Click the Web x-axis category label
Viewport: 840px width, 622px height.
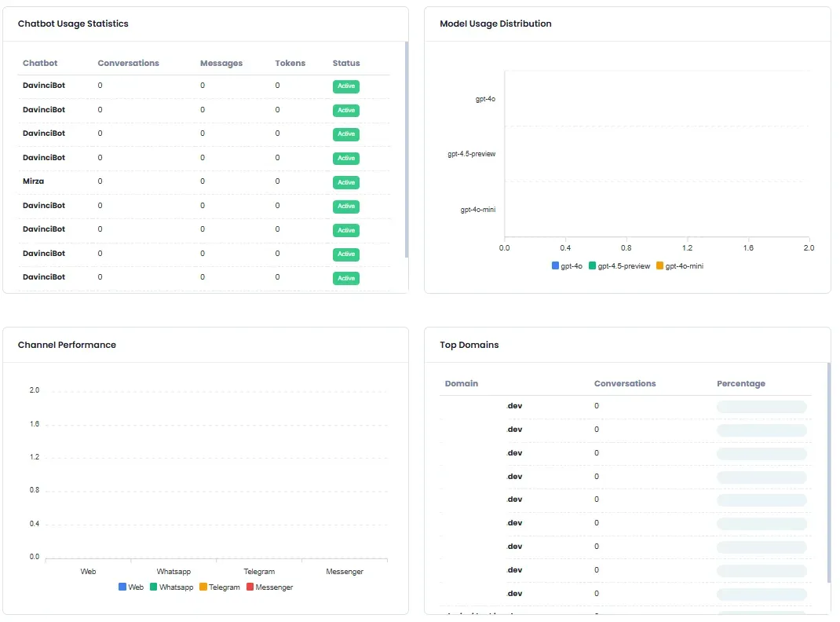pyautogui.click(x=89, y=572)
